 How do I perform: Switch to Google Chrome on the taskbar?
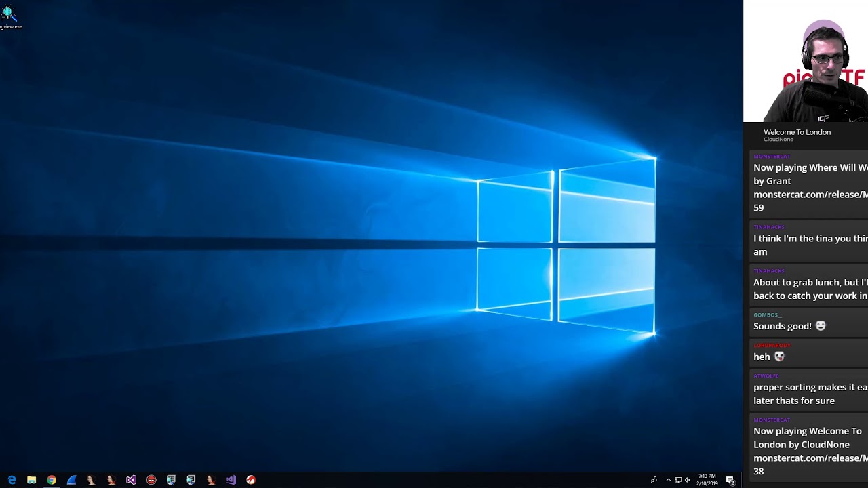(x=52, y=480)
